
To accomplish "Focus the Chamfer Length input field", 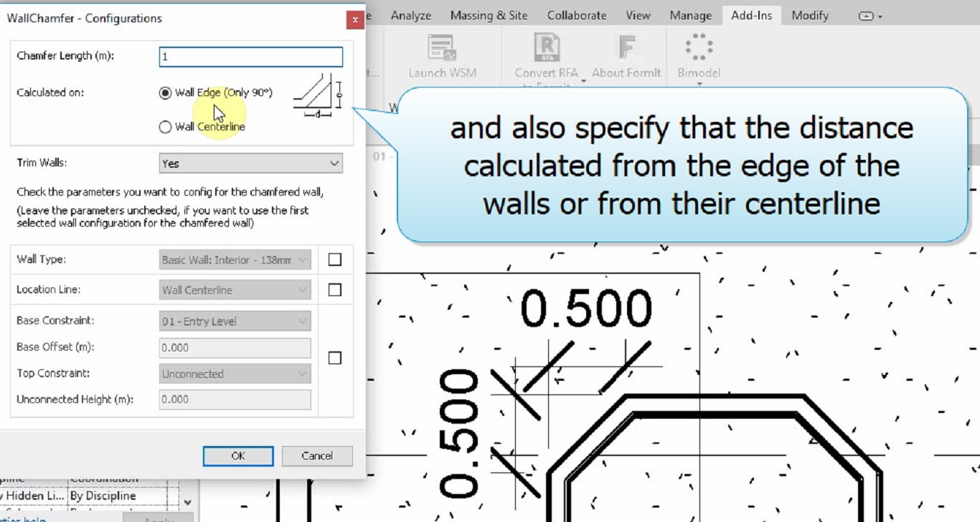I will (x=251, y=57).
